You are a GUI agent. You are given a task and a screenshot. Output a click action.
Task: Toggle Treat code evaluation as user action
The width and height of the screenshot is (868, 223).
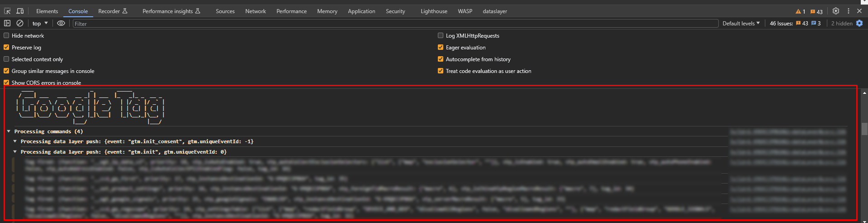[441, 71]
